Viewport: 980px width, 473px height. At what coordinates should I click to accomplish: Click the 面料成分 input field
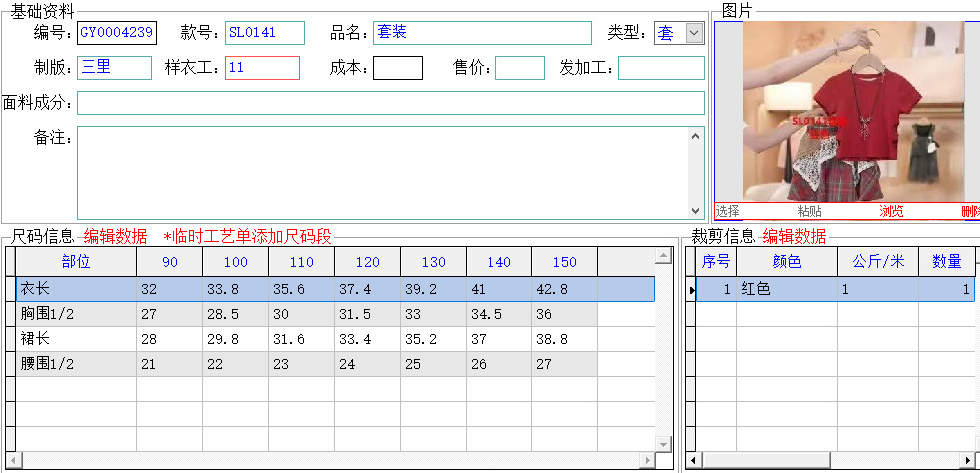pyautogui.click(x=391, y=103)
